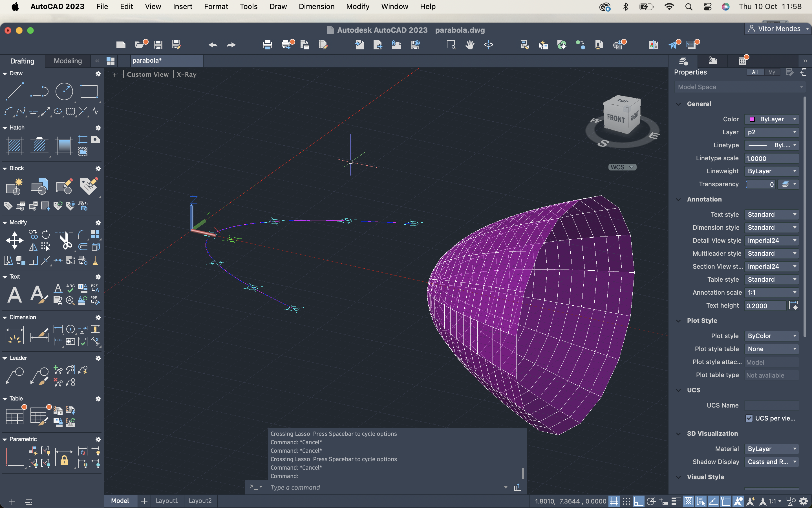Open the Model Space selection dropdown

[740, 87]
